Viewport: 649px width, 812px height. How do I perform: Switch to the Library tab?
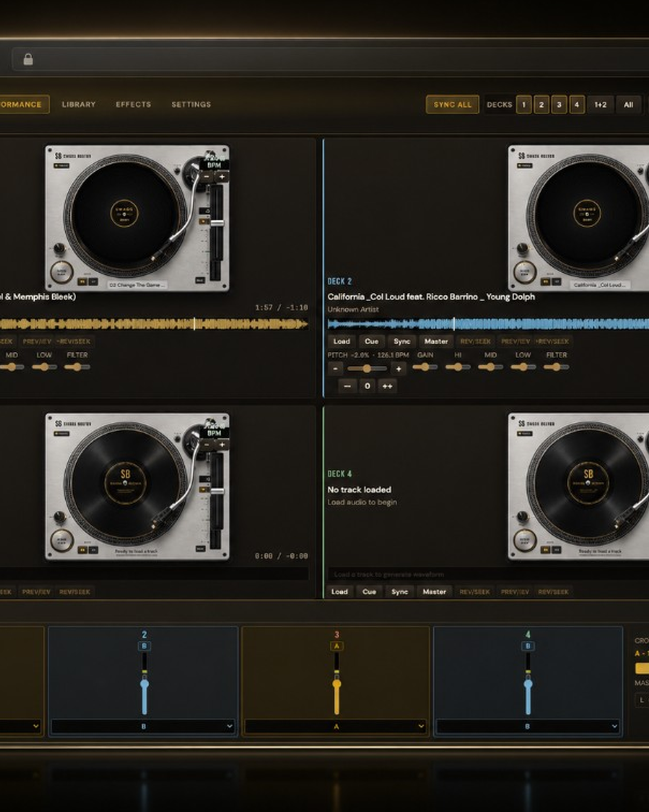tap(78, 104)
